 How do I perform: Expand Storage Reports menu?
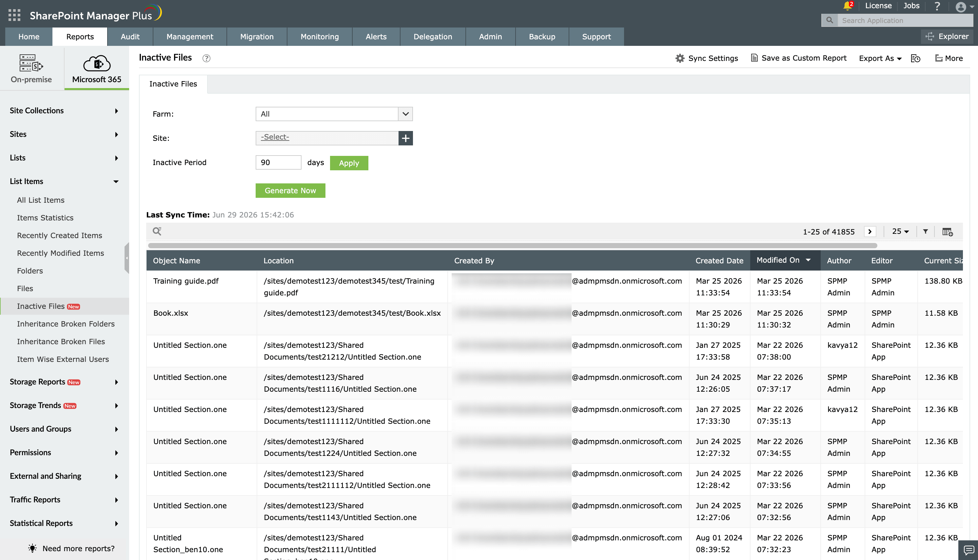point(64,382)
